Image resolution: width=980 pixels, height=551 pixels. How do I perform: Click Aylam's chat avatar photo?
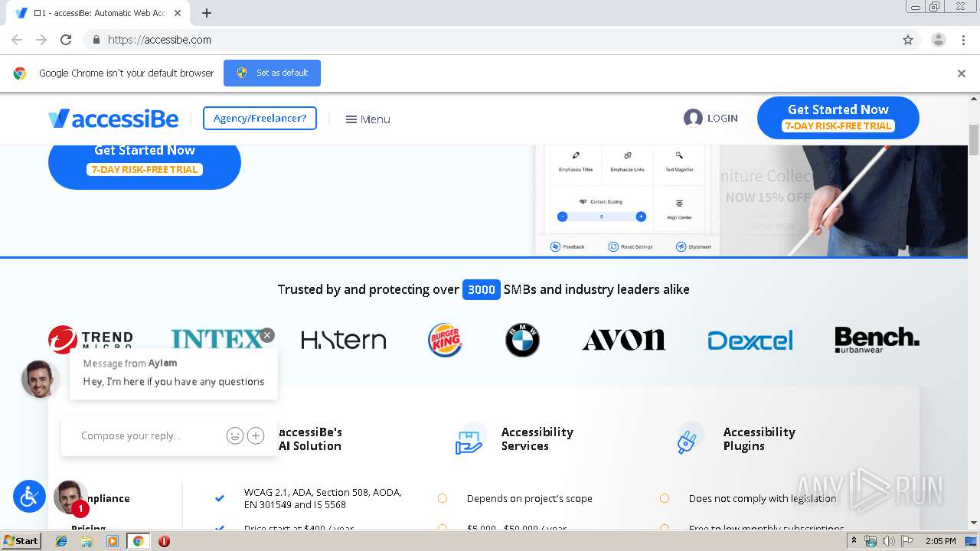[x=40, y=379]
